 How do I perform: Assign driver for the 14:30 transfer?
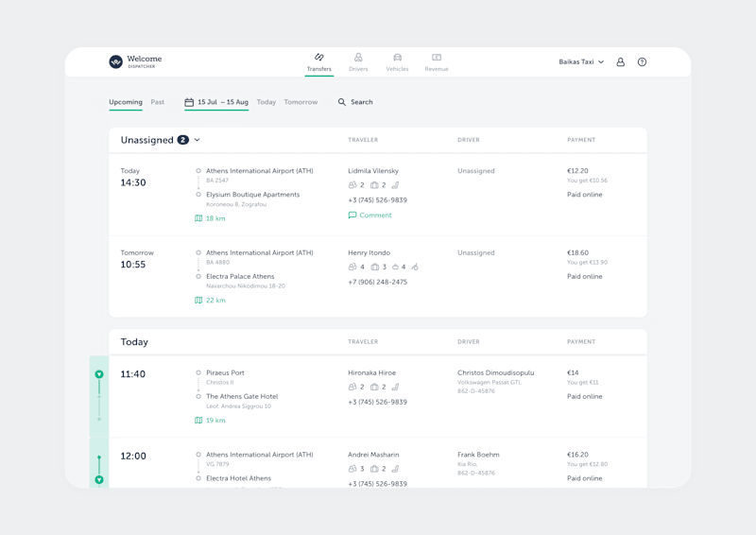[x=476, y=171]
